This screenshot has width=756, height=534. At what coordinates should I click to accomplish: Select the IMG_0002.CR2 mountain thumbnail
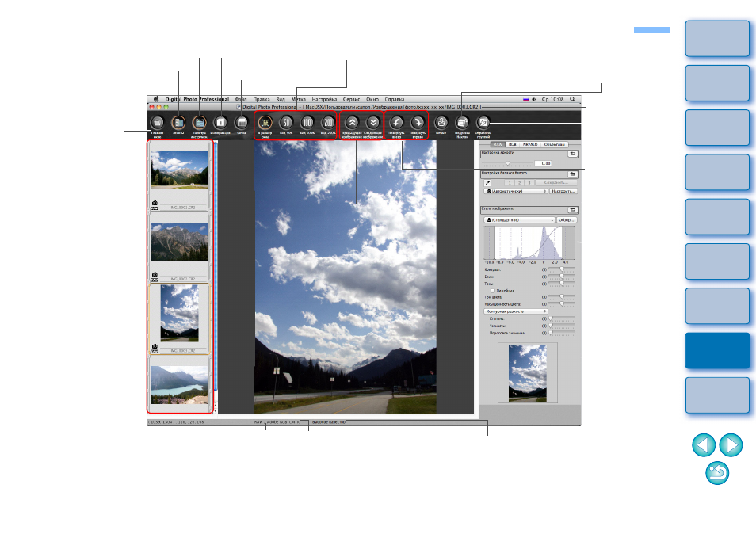point(179,242)
